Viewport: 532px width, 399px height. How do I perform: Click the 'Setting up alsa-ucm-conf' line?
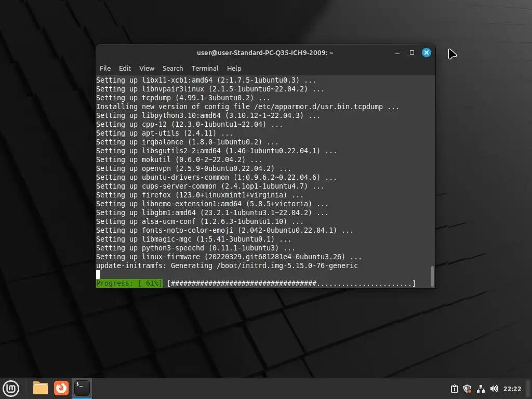click(199, 221)
